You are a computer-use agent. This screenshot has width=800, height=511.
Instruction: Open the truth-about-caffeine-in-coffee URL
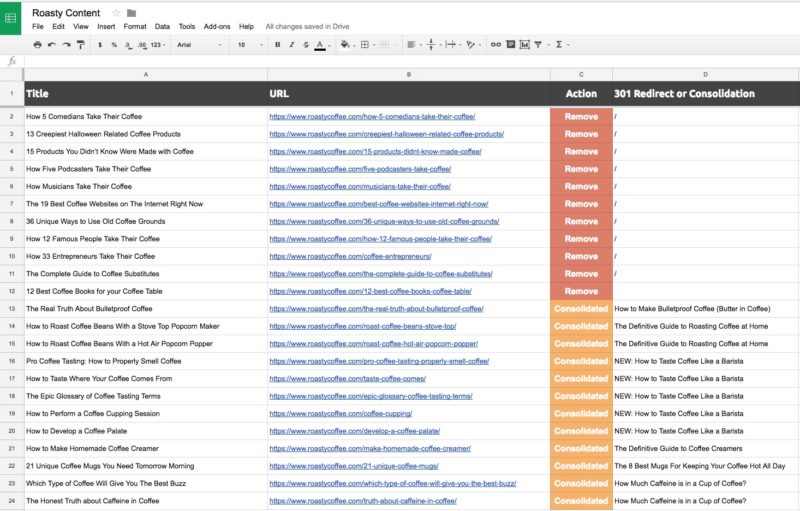pos(363,501)
